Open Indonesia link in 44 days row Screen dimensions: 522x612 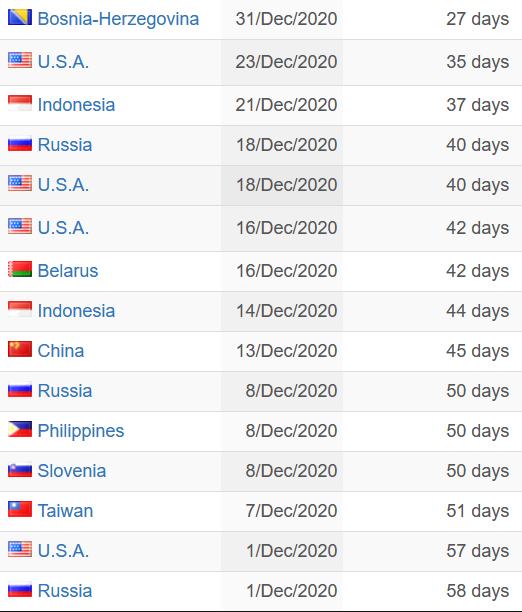[76, 311]
